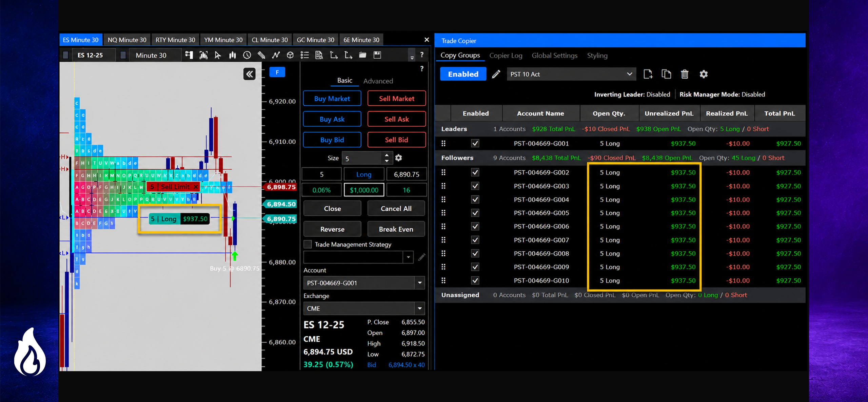Click the second axis arrow toolbar icon
Screen dimensions: 868x402
click(x=348, y=55)
